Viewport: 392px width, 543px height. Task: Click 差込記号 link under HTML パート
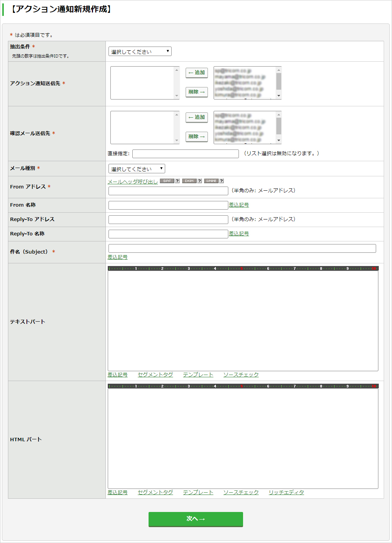click(118, 492)
